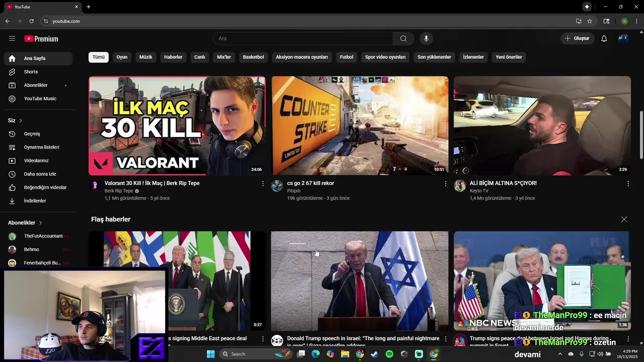Select the Mix'ler filter chip
Image resolution: width=644 pixels, height=362 pixels.
point(224,57)
